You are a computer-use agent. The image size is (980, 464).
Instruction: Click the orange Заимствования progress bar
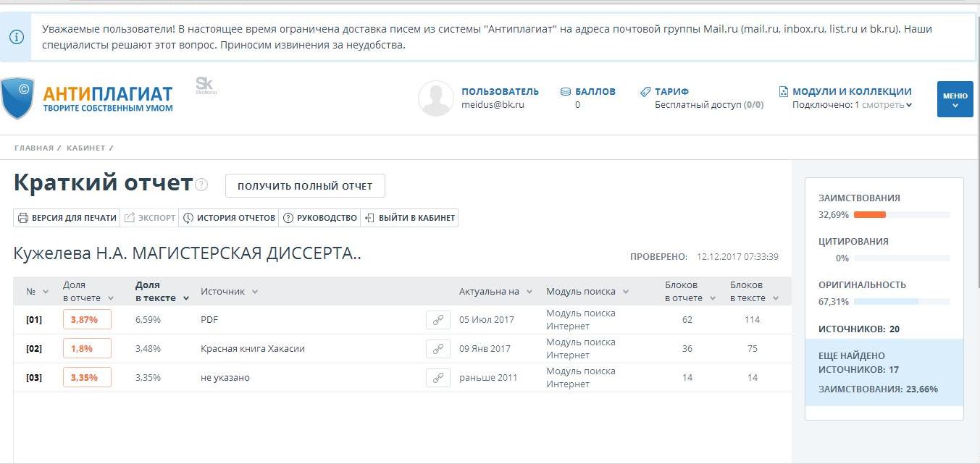click(x=869, y=215)
